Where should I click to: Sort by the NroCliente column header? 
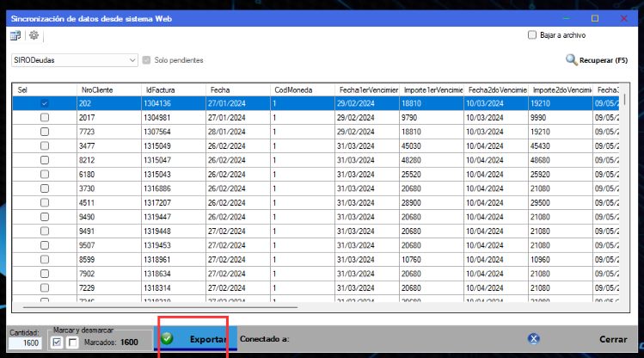point(109,89)
